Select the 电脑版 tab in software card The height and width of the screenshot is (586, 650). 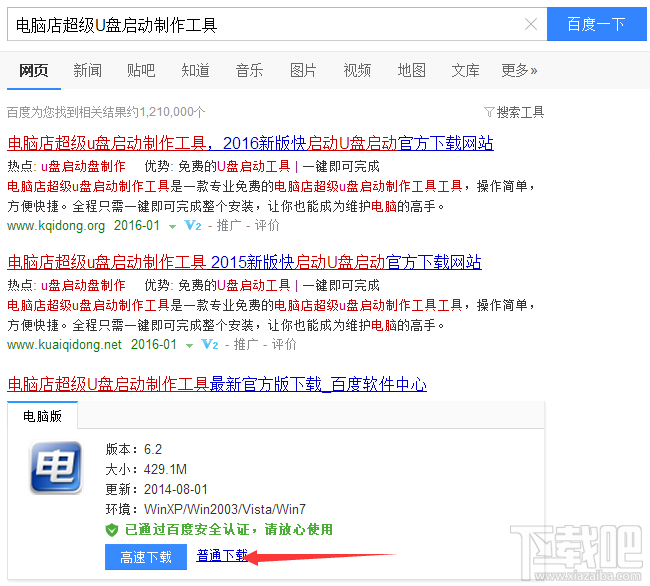tap(42, 416)
